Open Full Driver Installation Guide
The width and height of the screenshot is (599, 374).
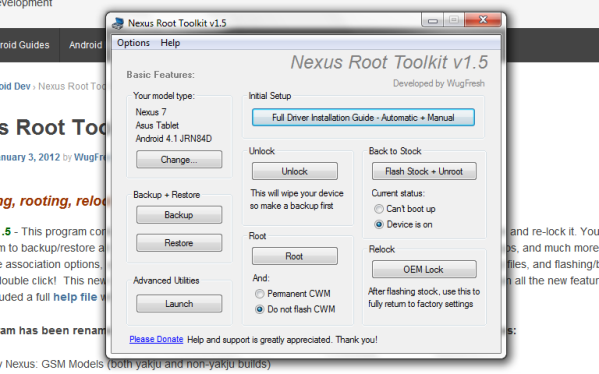(363, 117)
